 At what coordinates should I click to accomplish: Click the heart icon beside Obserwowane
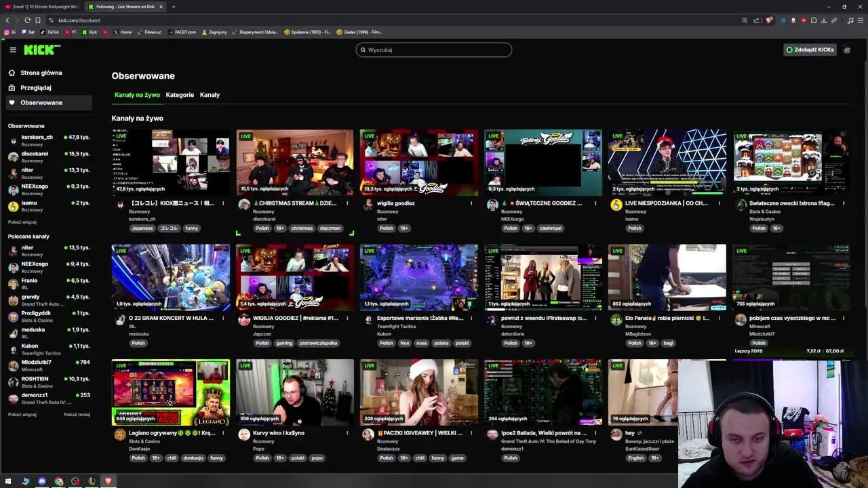tap(12, 102)
